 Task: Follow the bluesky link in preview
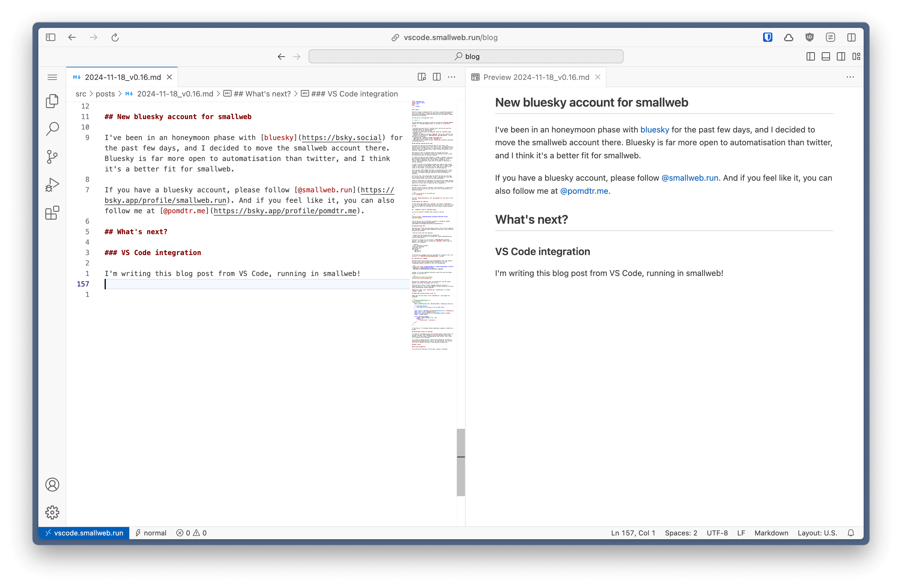[654, 130]
